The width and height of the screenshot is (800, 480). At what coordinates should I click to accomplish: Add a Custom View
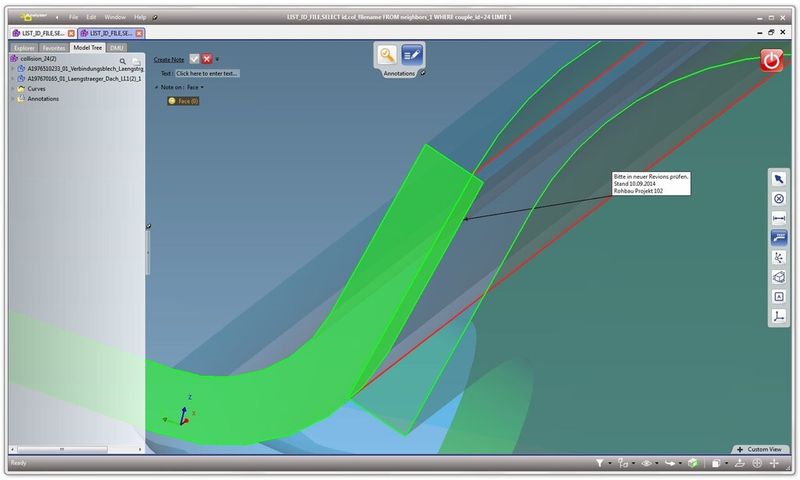click(x=759, y=449)
